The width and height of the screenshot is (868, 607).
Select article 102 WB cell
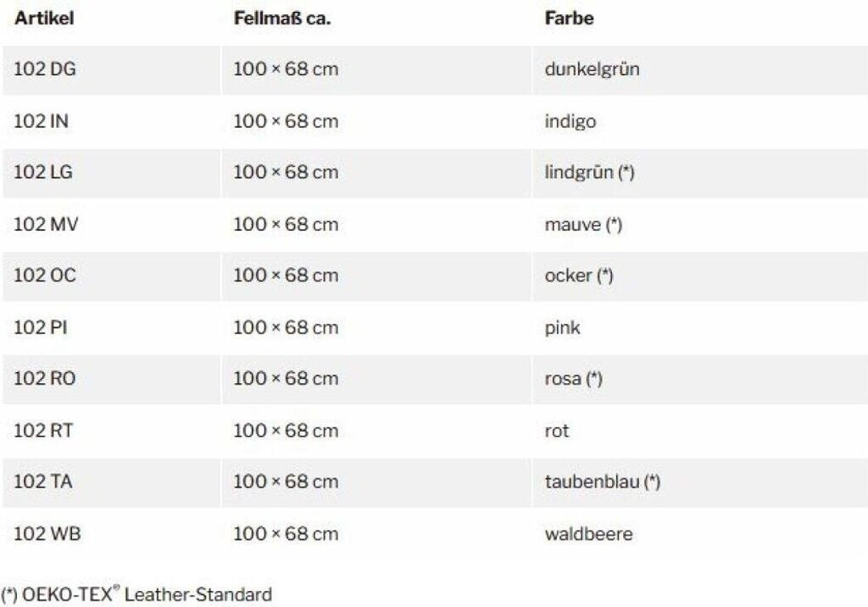[47, 534]
